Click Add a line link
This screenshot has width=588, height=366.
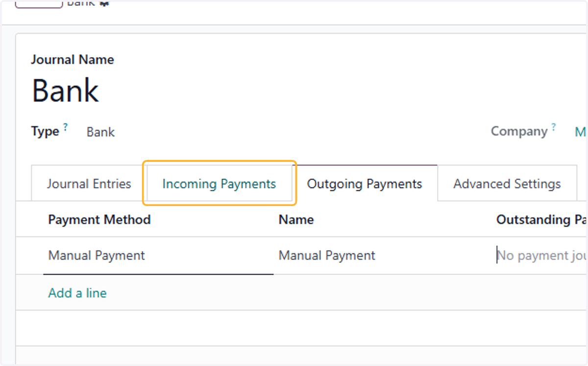coord(77,293)
